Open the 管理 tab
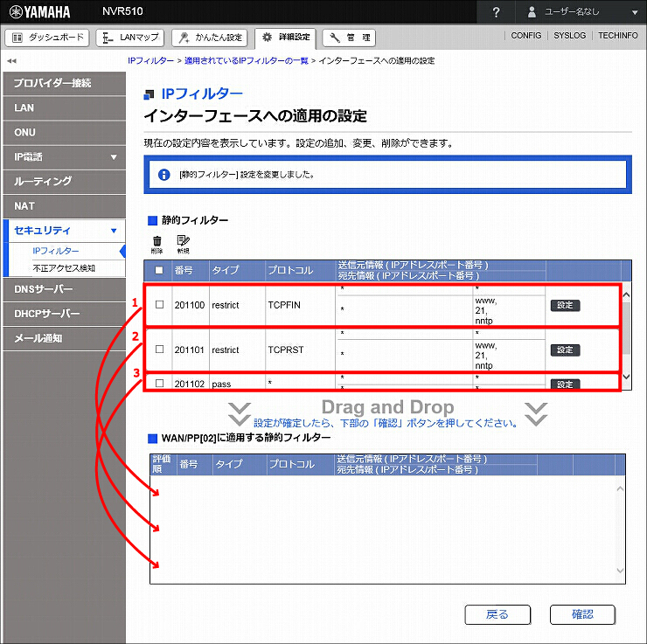Image resolution: width=647 pixels, height=644 pixels. pos(349,38)
